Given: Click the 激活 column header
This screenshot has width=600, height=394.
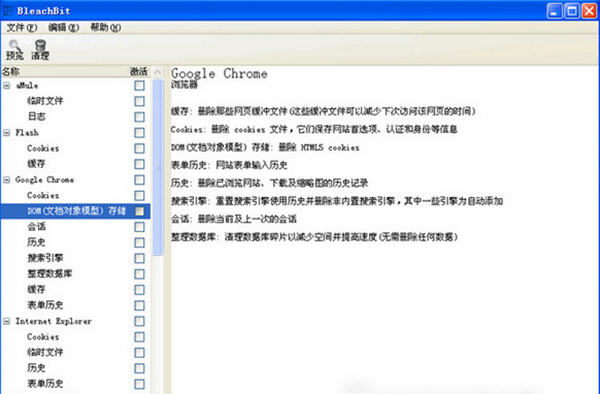Looking at the screenshot, I should point(139,72).
